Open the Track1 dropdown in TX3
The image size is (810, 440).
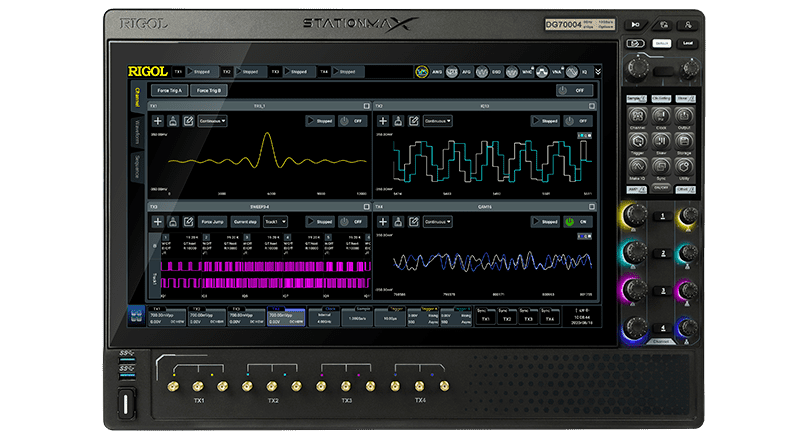pos(275,221)
